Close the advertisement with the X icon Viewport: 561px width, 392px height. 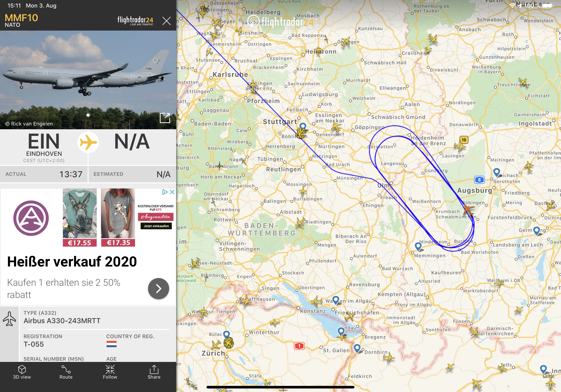[172, 192]
